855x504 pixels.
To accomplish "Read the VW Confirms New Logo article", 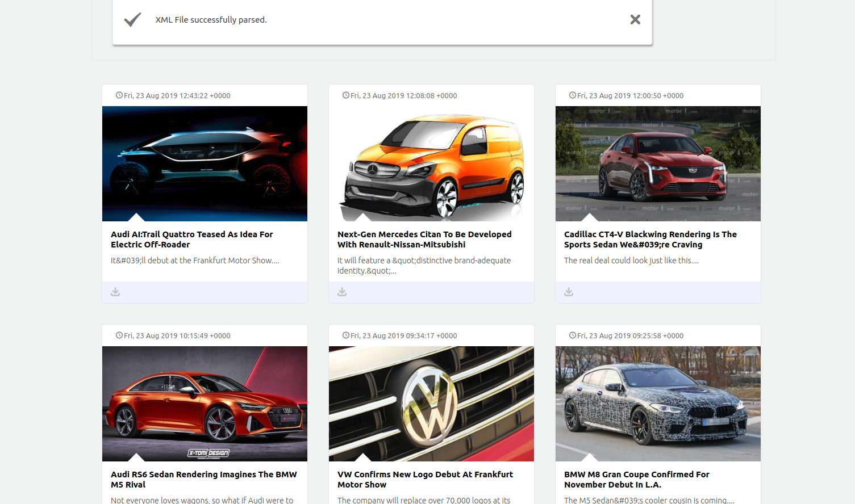I will point(424,480).
